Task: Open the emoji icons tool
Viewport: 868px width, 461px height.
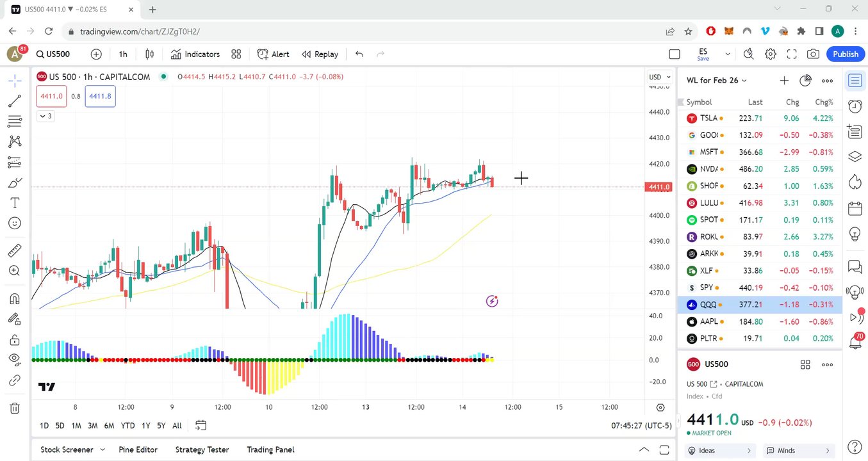Action: click(x=15, y=223)
